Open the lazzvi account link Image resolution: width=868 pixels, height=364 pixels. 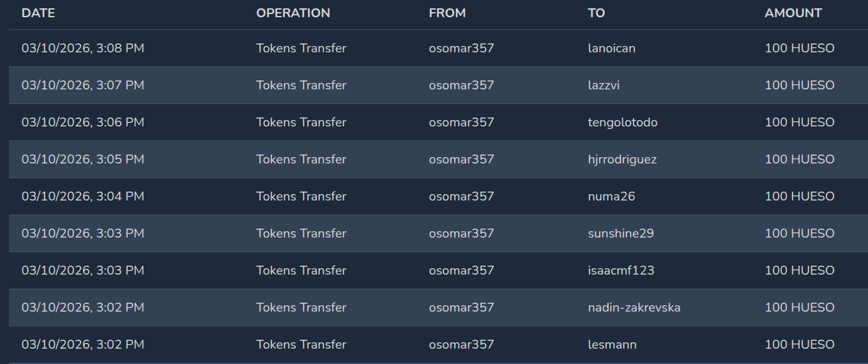(x=604, y=85)
